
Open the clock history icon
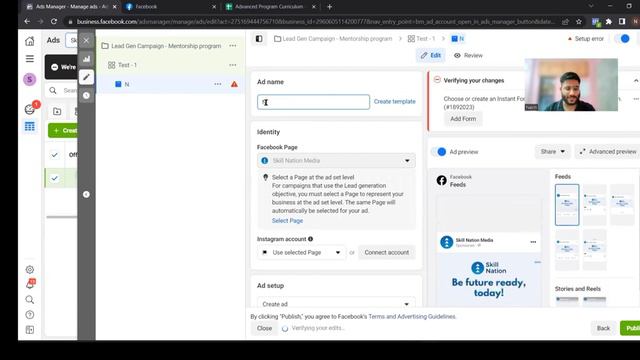coord(86,95)
